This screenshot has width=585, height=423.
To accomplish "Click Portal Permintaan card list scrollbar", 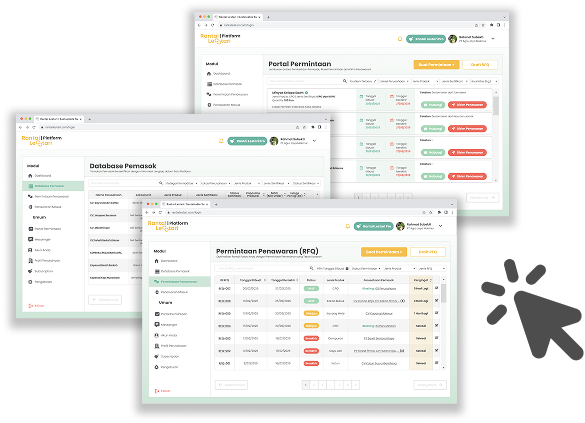I will tap(496, 106).
